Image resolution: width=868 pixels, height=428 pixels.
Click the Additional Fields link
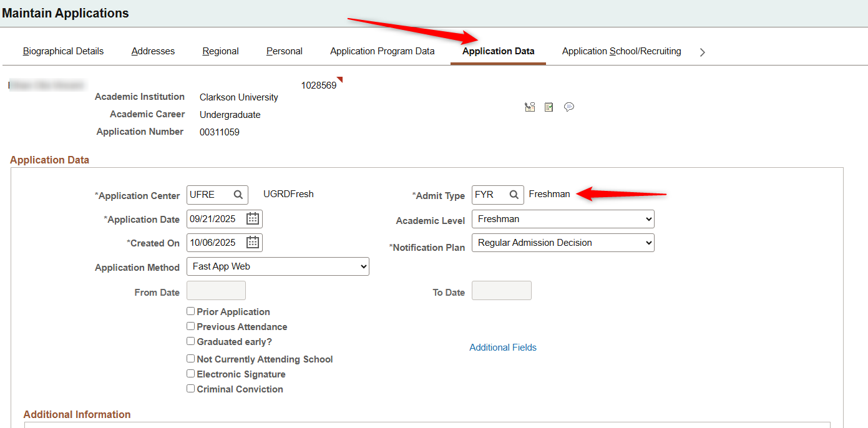[x=503, y=348]
